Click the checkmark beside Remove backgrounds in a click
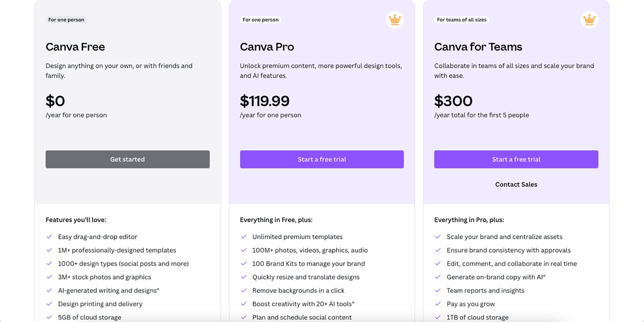 [x=244, y=291]
